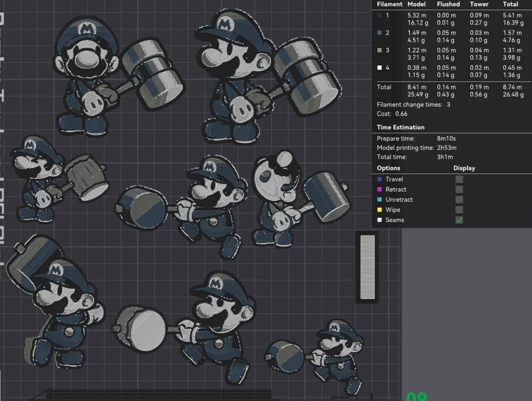
Task: Click the total tower usage 0.19 m cell
Action: [479, 87]
